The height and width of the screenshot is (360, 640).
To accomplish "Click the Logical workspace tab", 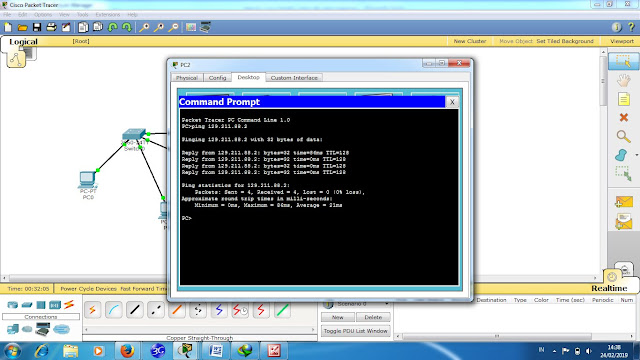I will tap(23, 42).
